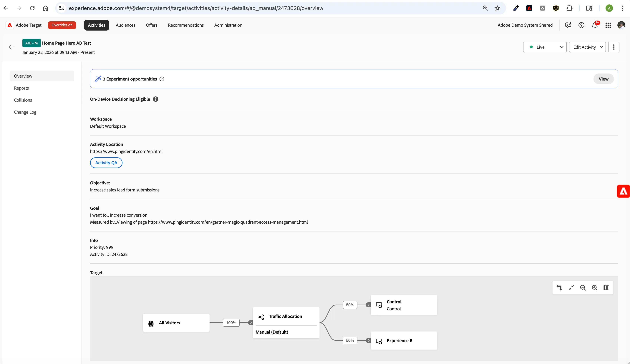Click the Activity QA button
Image resolution: width=630 pixels, height=364 pixels.
coord(106,163)
